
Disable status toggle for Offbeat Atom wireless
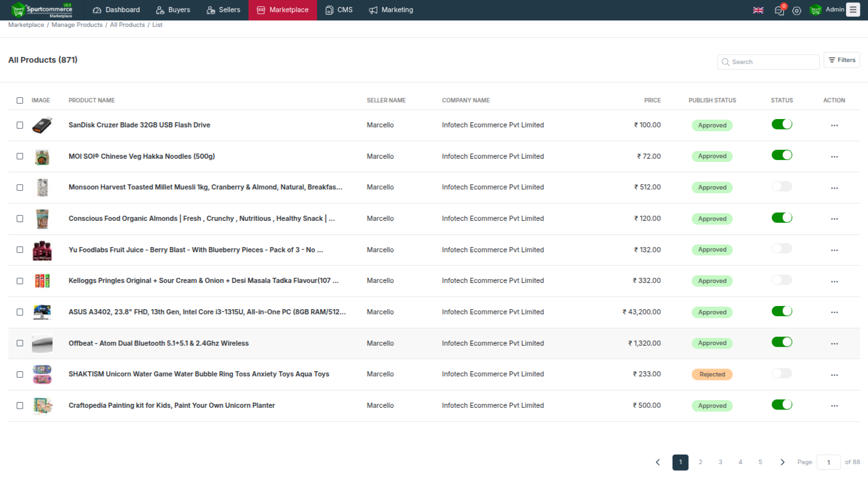782,342
